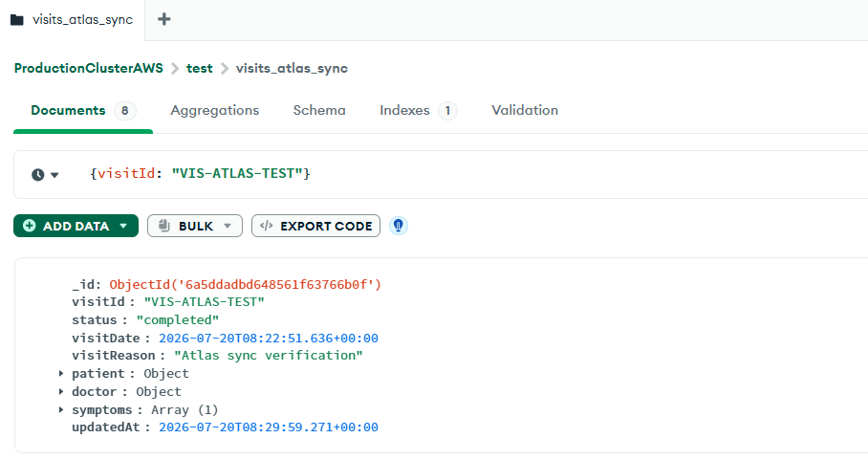This screenshot has width=868, height=460.
Task: Expand the doctor Object field
Action: pos(61,392)
